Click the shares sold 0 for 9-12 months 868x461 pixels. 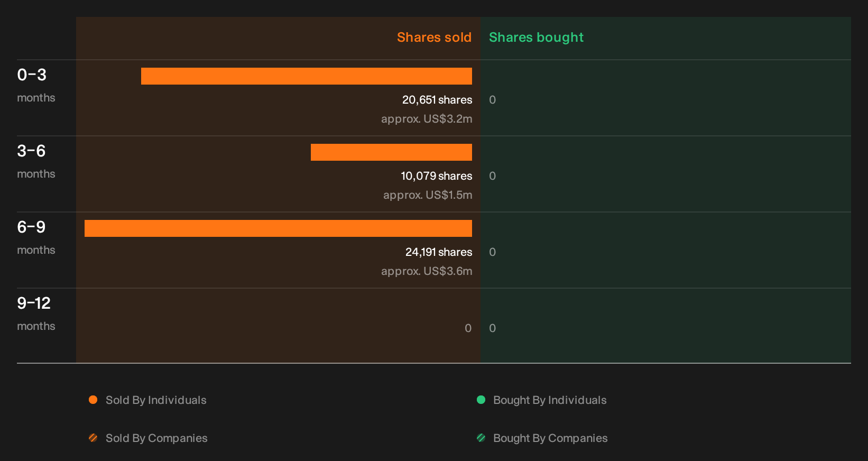pos(468,328)
